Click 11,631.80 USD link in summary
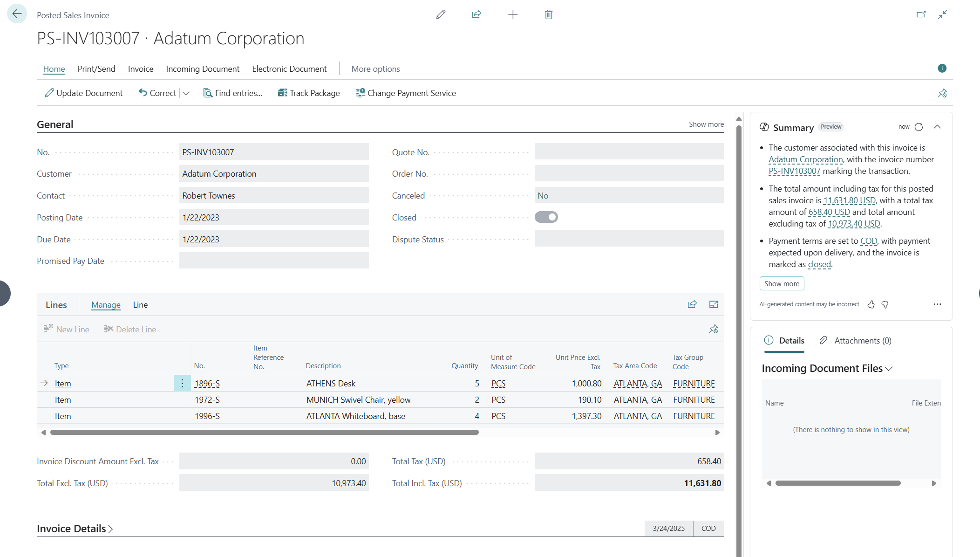 (x=849, y=200)
